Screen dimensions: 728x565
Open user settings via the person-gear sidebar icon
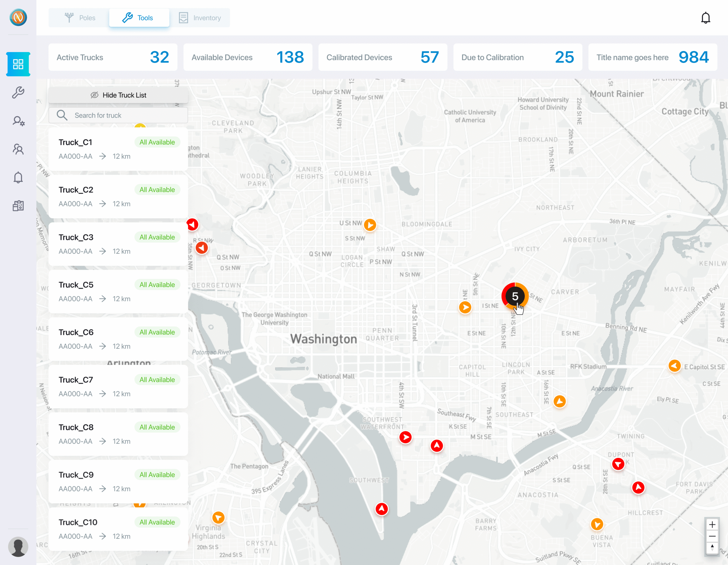pyautogui.click(x=18, y=121)
